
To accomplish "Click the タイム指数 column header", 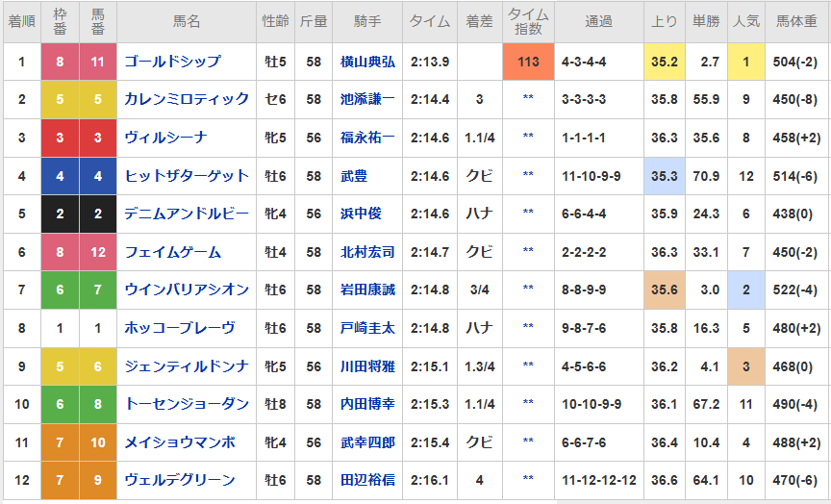I will tap(528, 22).
